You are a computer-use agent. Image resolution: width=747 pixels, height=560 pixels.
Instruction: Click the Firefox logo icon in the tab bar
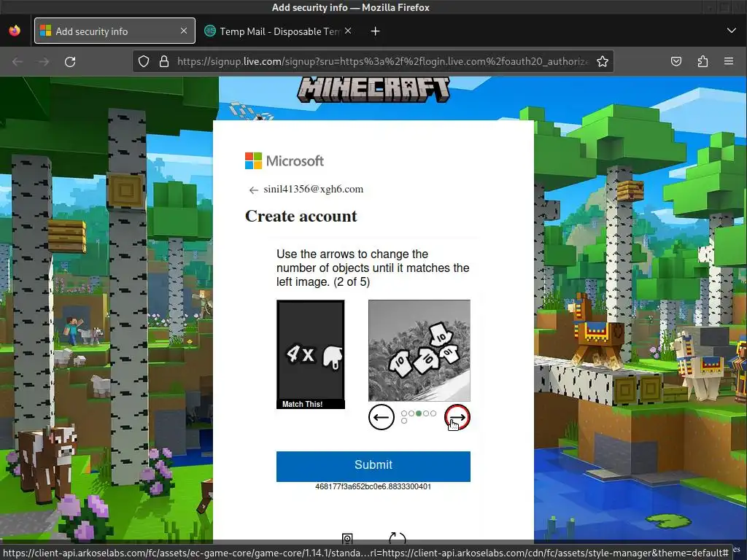coord(15,31)
